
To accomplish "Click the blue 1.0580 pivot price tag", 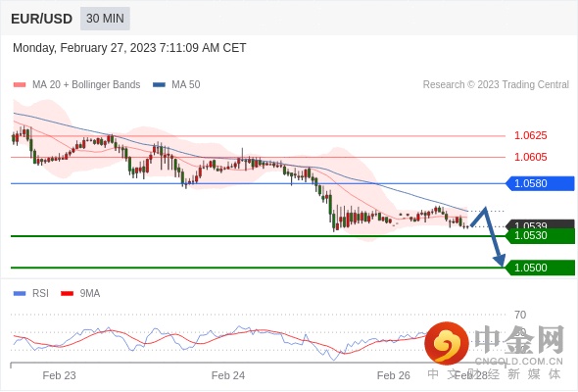I will (540, 183).
